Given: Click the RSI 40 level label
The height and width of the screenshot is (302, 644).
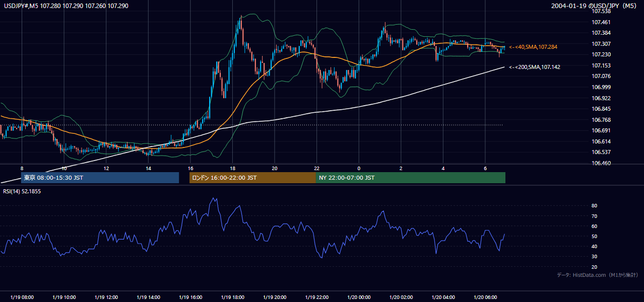Looking at the screenshot, I should [x=595, y=246].
